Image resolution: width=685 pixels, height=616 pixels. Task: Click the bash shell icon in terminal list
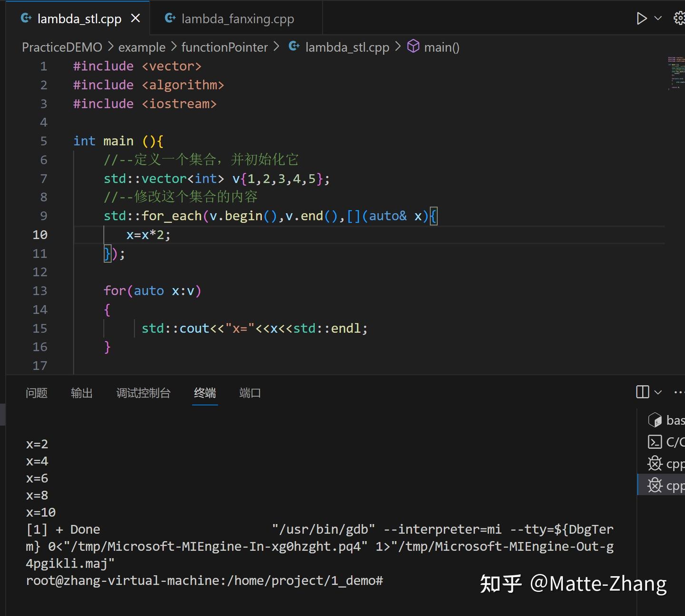[x=655, y=420]
